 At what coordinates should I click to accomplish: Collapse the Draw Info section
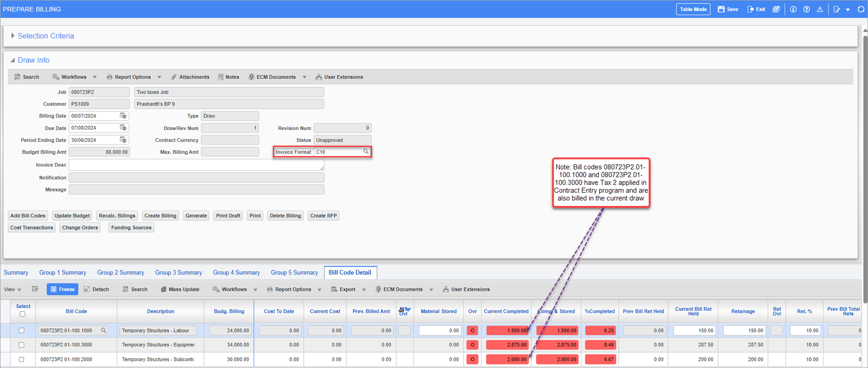tap(13, 60)
